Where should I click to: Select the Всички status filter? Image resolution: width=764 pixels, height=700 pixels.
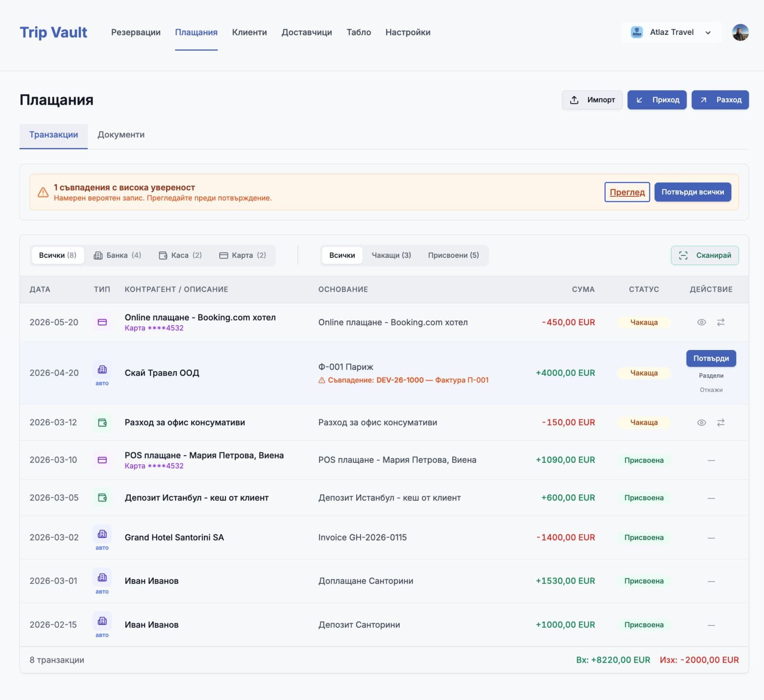[342, 255]
